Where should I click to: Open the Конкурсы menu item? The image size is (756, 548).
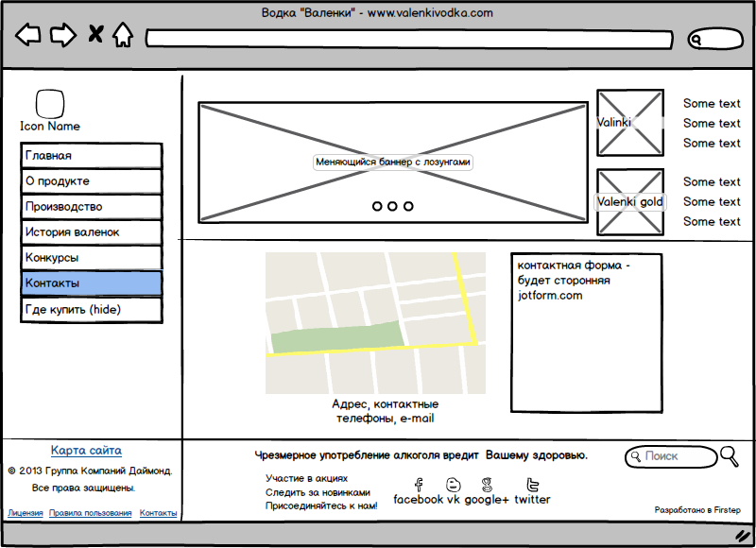pyautogui.click(x=91, y=258)
